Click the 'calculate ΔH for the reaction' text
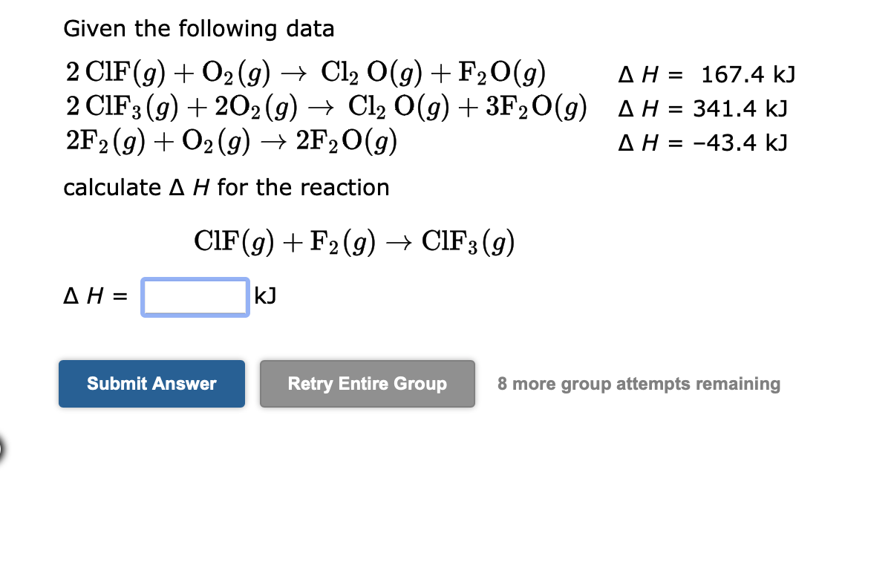This screenshot has width=894, height=588. click(226, 188)
